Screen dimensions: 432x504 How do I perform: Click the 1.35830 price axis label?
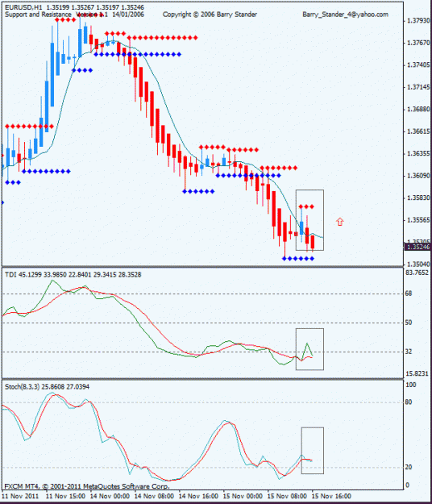pyautogui.click(x=418, y=198)
